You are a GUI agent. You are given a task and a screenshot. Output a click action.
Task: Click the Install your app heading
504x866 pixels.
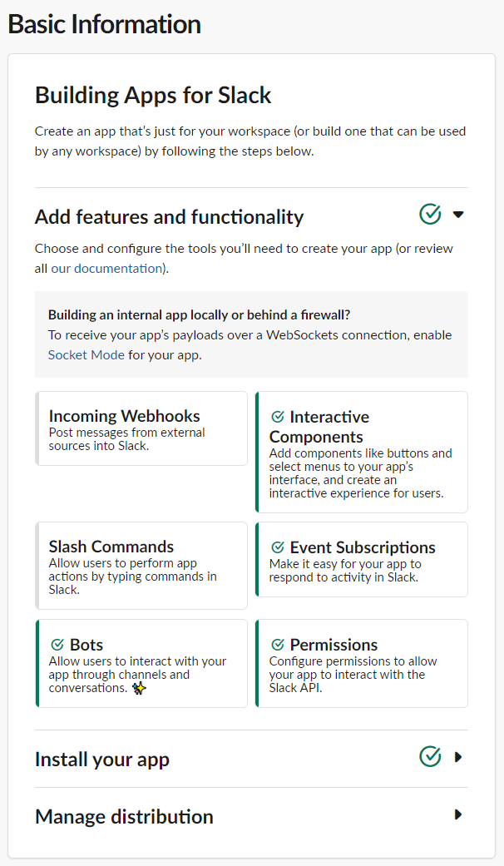[x=102, y=760]
